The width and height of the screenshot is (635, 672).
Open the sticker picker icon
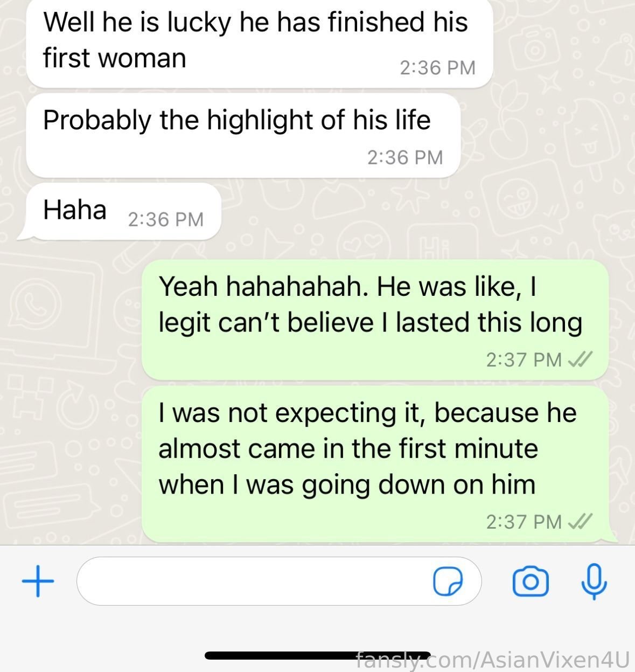pyautogui.click(x=448, y=581)
